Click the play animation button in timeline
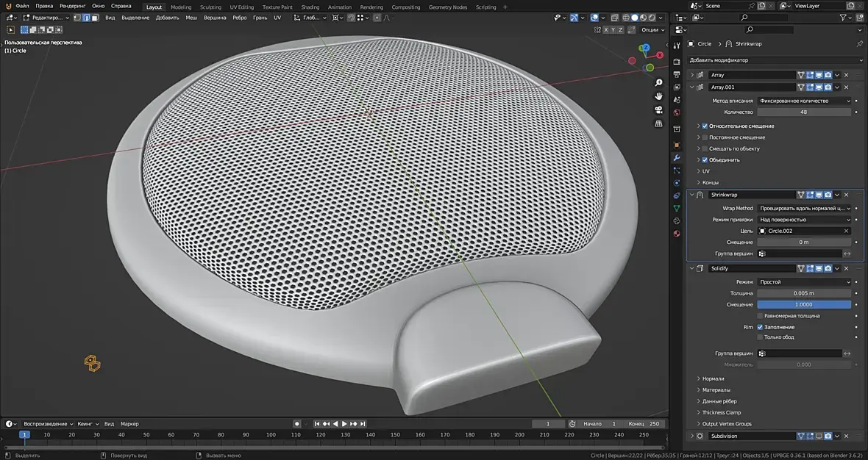Screen dimensions: 868x460 (344, 424)
